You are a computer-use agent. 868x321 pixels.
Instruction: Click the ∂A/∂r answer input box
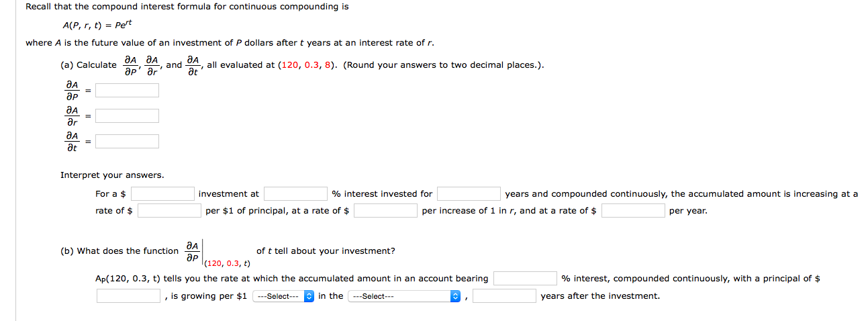(x=127, y=116)
